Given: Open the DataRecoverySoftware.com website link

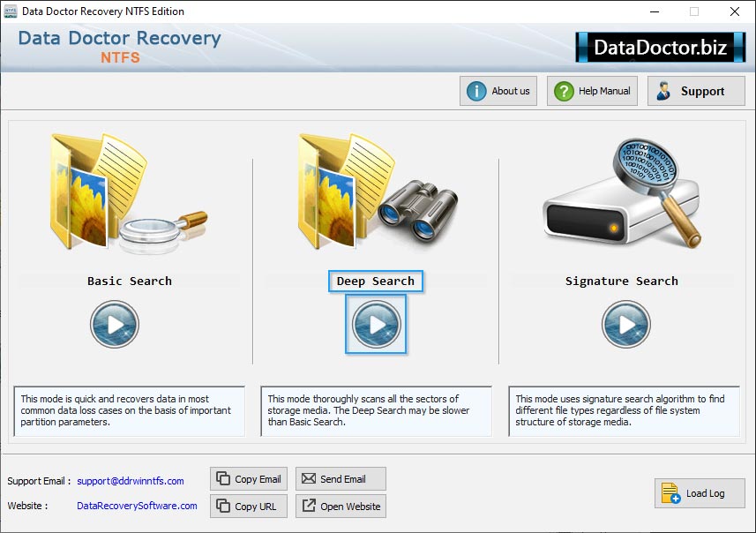Looking at the screenshot, I should point(137,506).
